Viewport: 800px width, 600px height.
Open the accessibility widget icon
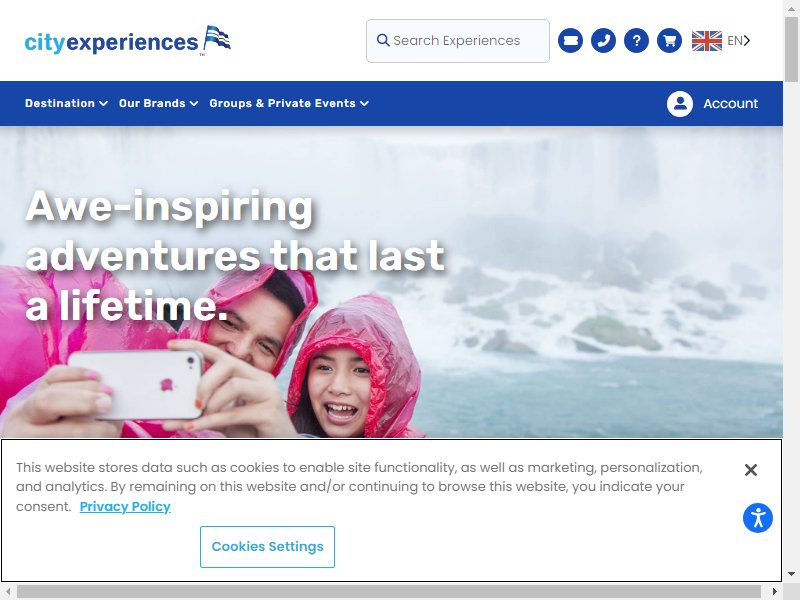758,518
